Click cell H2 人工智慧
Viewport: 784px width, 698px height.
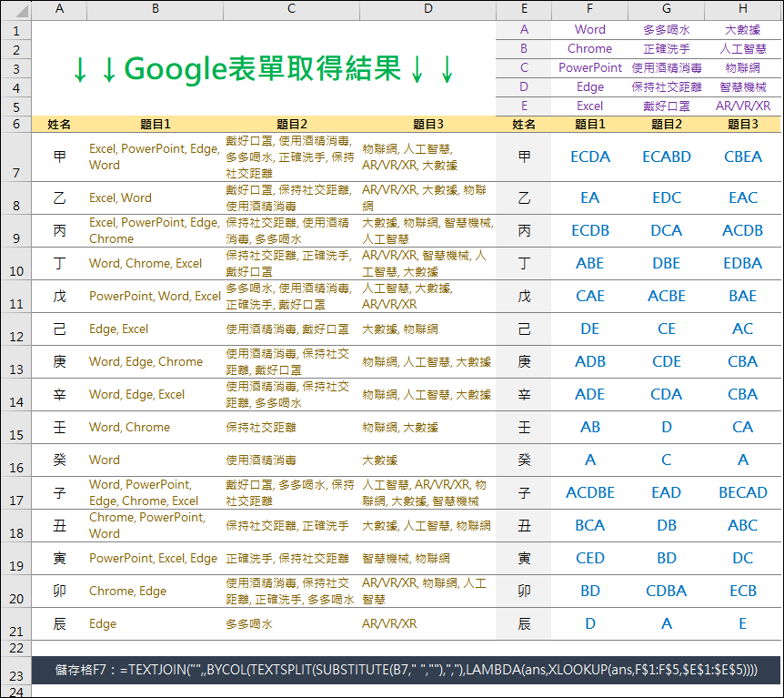coord(742,49)
